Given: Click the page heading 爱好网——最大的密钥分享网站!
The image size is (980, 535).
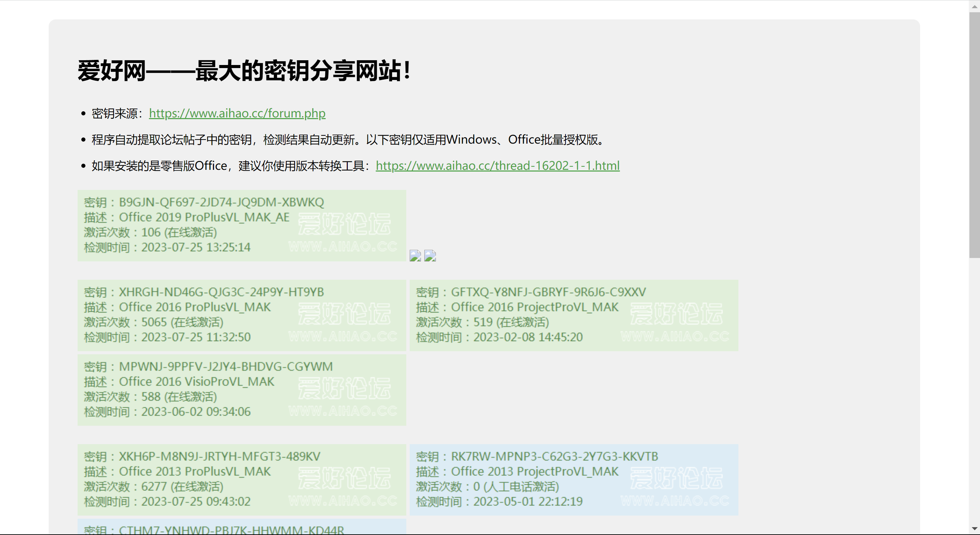Looking at the screenshot, I should 244,71.
